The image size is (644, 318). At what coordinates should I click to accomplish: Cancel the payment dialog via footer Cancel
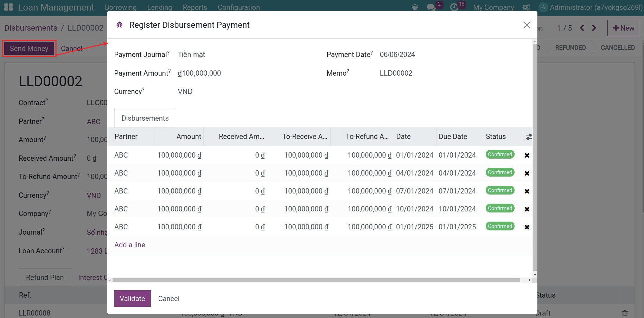point(169,298)
